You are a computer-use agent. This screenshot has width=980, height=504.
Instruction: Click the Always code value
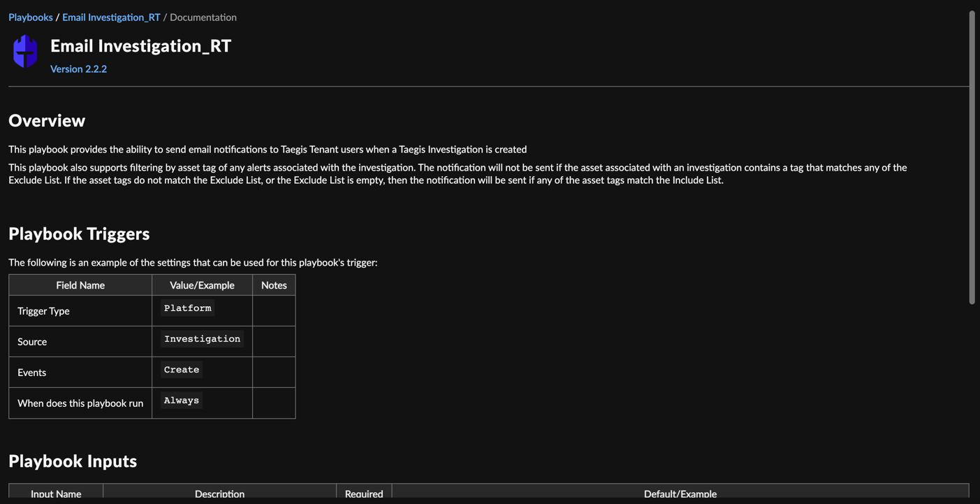182,401
